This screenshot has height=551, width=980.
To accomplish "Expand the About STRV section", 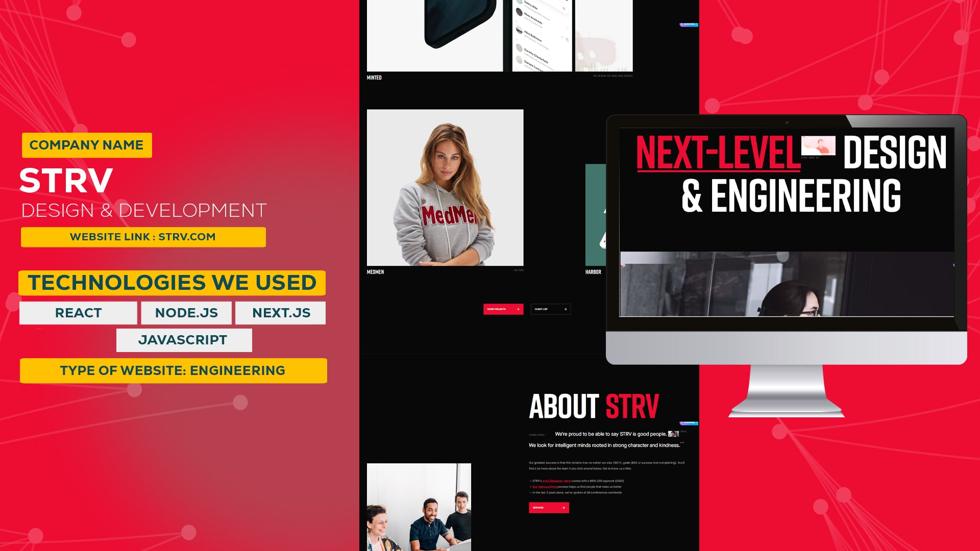I will (x=549, y=508).
